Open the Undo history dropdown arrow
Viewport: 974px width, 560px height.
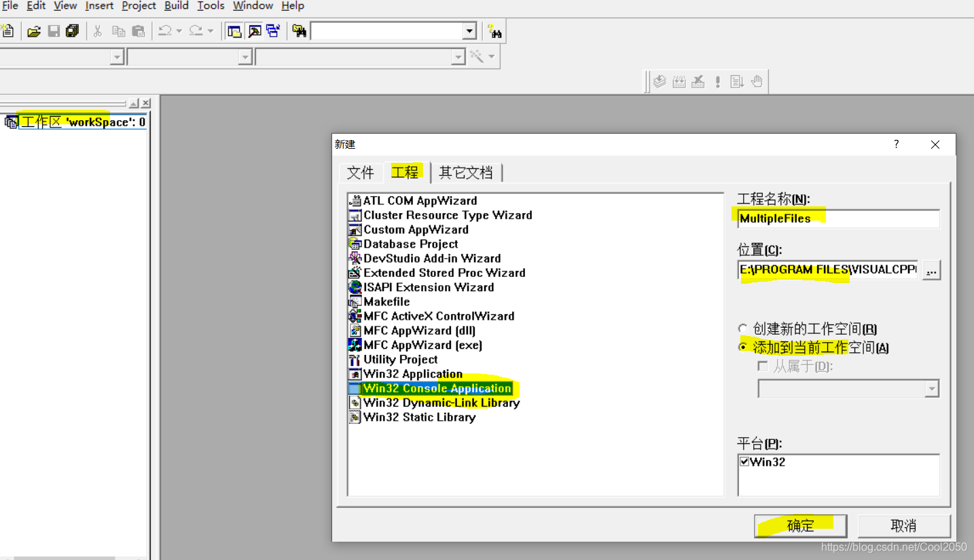click(179, 31)
